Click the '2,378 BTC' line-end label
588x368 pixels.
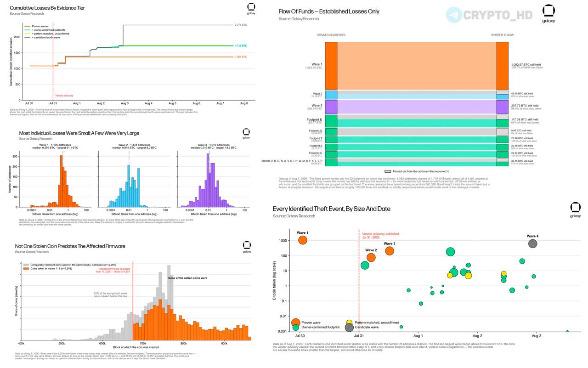[x=241, y=25]
